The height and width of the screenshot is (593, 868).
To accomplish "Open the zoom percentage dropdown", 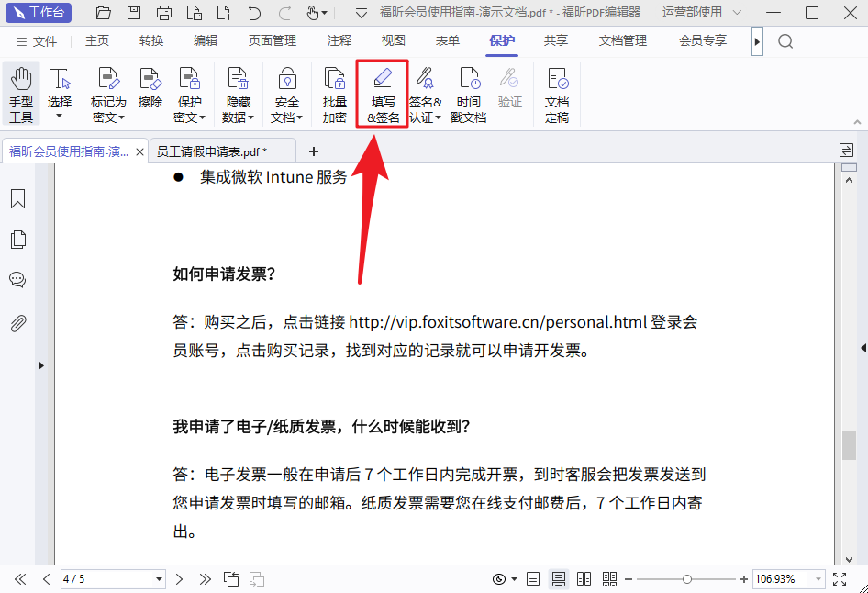I will (817, 579).
